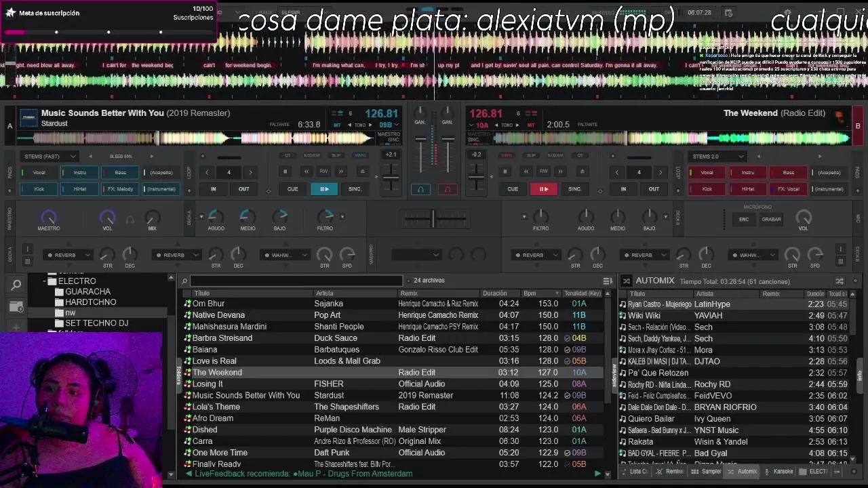Seek forward on deck A
Screen dimensions: 868x488
coord(341,171)
